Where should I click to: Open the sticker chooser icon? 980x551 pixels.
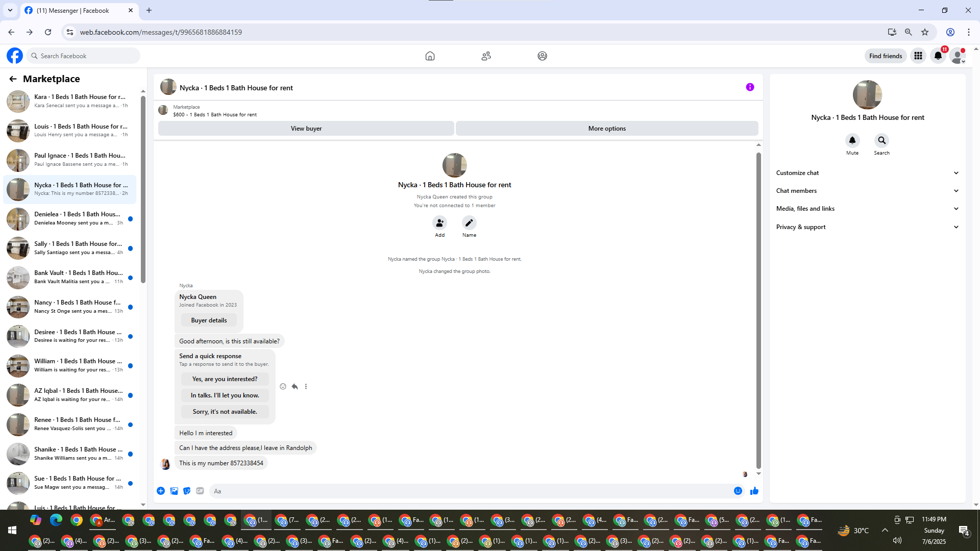187,491
